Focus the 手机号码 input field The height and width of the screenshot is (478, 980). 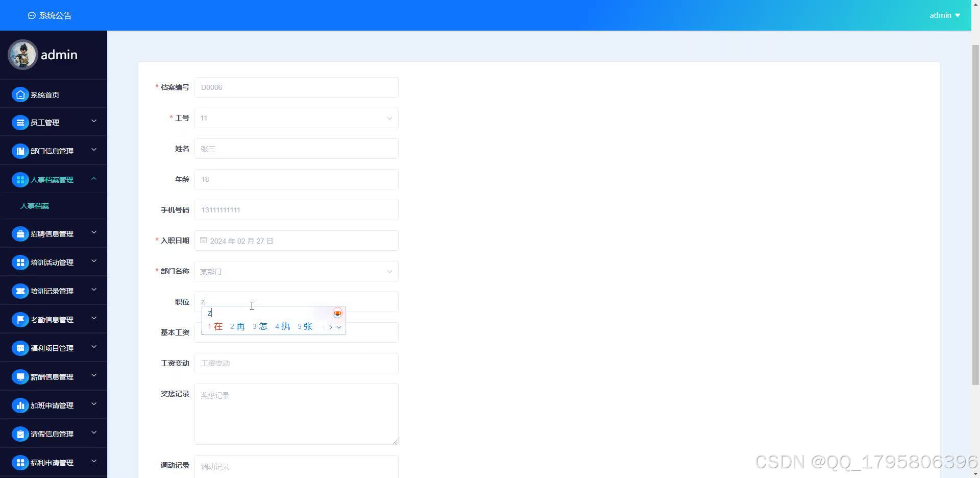click(x=297, y=210)
